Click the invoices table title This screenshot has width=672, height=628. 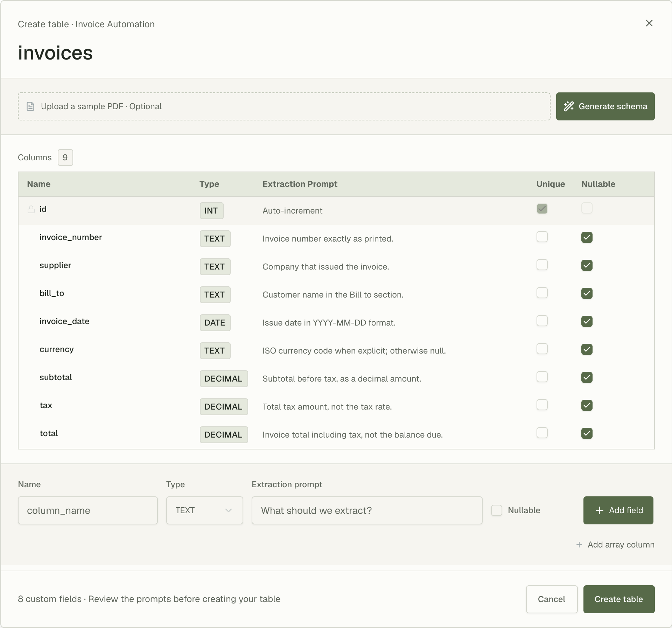55,53
